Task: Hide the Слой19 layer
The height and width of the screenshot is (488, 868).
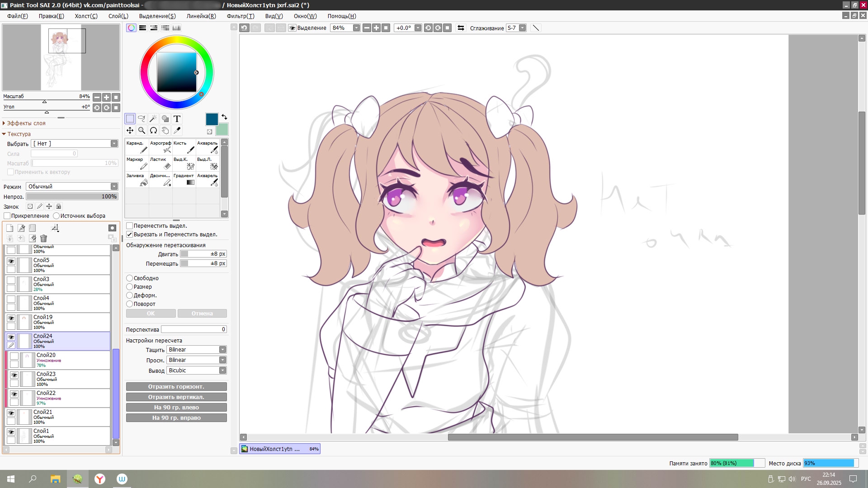Action: (11, 318)
